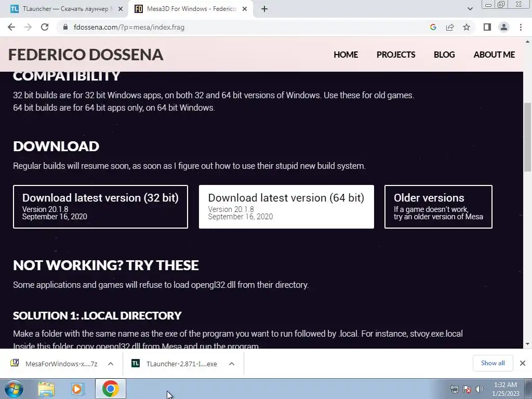
Task: Open PROJECTS in site navigation
Action: click(x=396, y=55)
